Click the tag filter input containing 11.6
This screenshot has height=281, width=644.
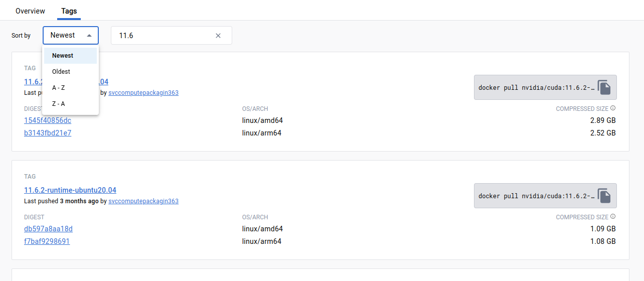click(x=163, y=36)
